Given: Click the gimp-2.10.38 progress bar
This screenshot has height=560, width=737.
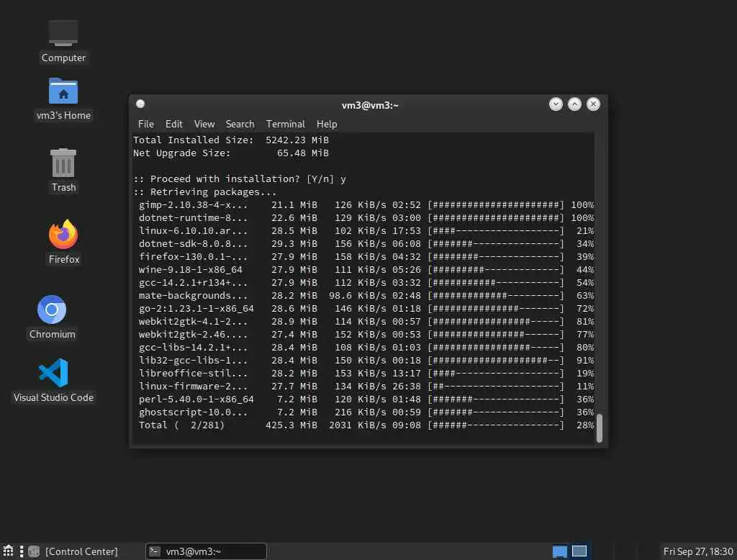Looking at the screenshot, I should pyautogui.click(x=495, y=205).
